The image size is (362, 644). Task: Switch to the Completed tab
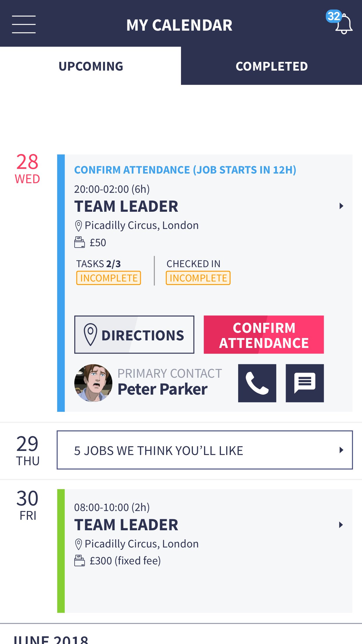click(271, 66)
